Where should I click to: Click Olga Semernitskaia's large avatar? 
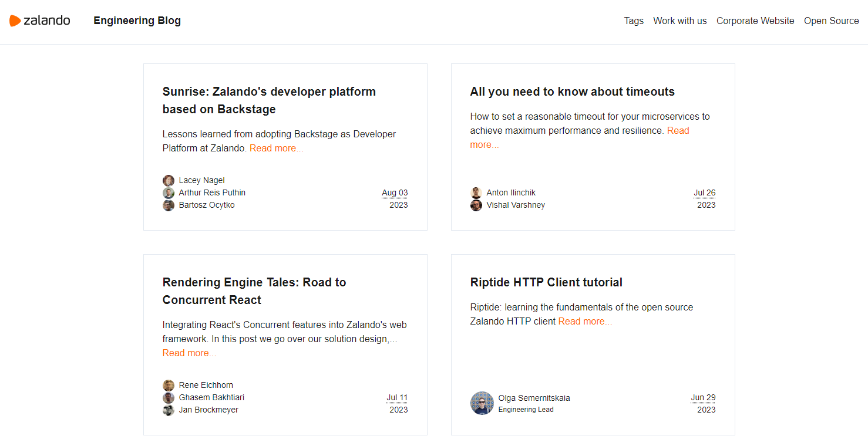[482, 403]
